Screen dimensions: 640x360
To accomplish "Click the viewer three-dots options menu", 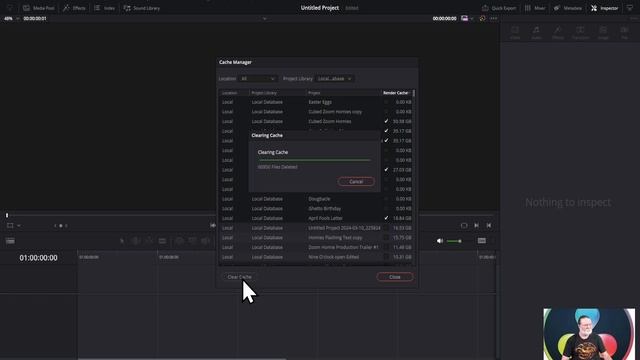I will click(493, 18).
